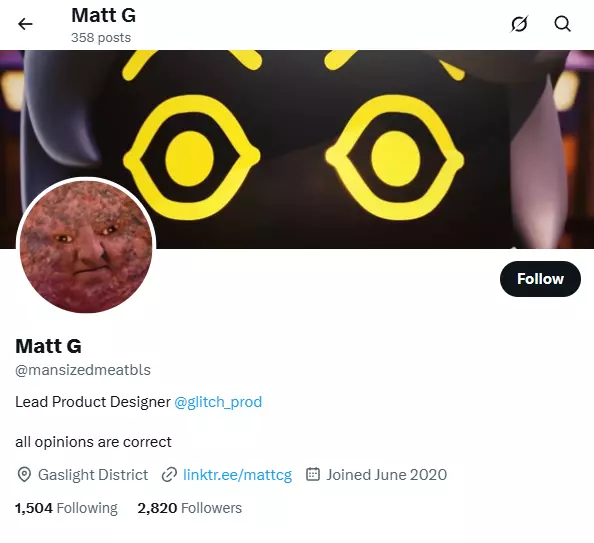Open the meatball profile picture
The image size is (594, 543).
pyautogui.click(x=86, y=247)
